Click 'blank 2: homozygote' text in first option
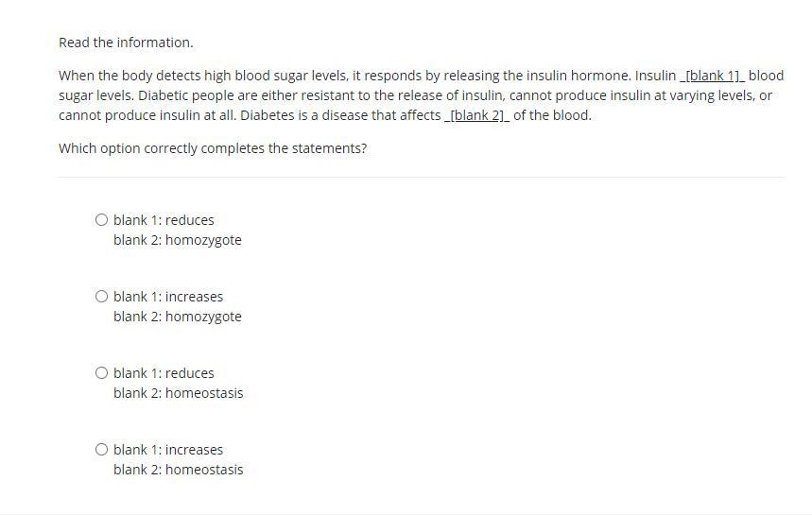This screenshot has height=515, width=812. pyautogui.click(x=177, y=240)
